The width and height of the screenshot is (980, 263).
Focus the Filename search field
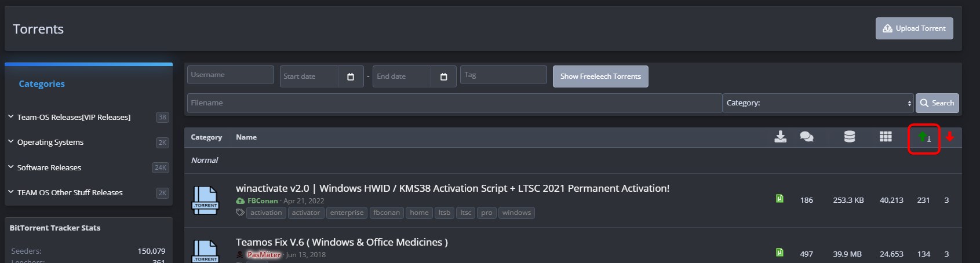coord(454,103)
